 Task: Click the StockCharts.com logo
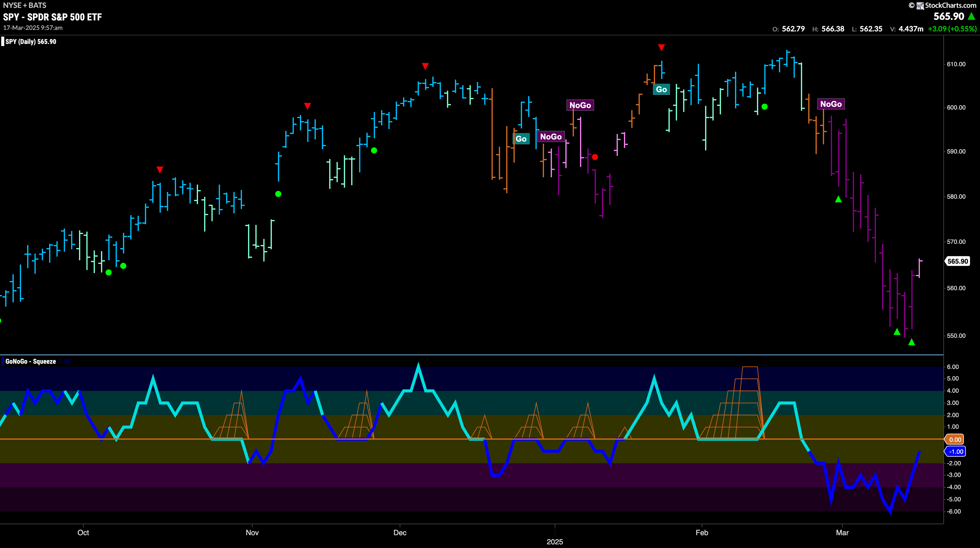click(942, 5)
